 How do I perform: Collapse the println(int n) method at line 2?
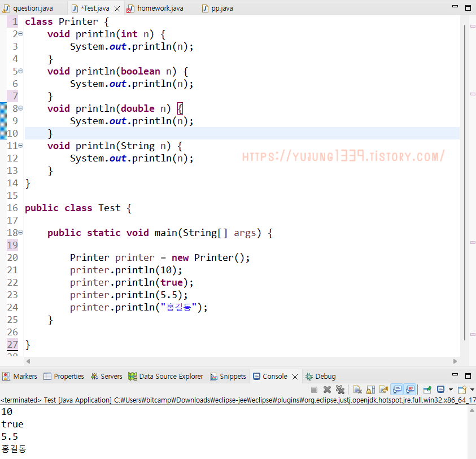coord(21,34)
